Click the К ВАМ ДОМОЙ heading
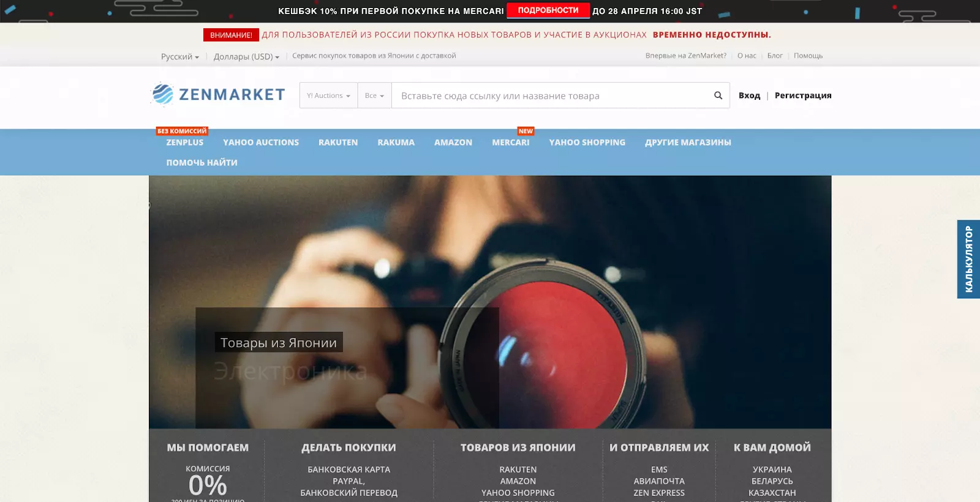The image size is (980, 502). pos(772,448)
